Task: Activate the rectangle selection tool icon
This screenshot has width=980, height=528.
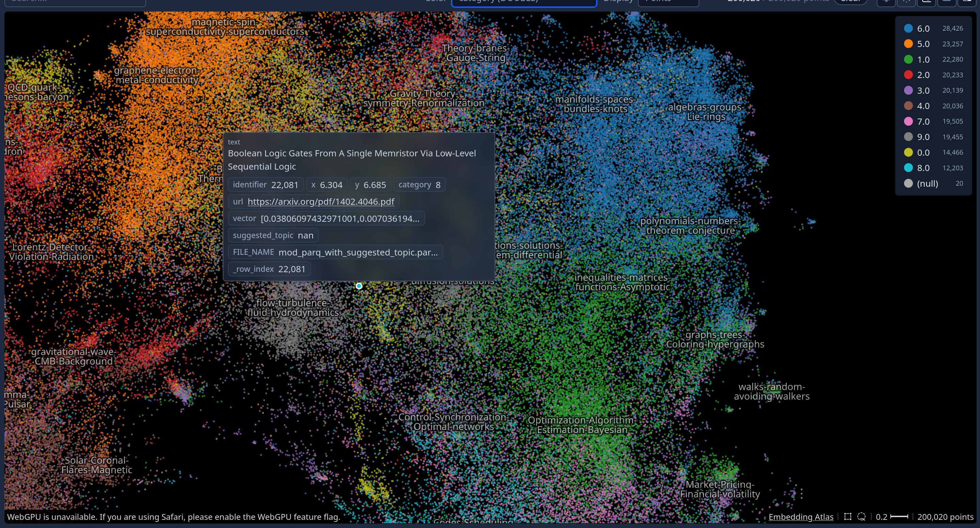Action: coord(847,516)
